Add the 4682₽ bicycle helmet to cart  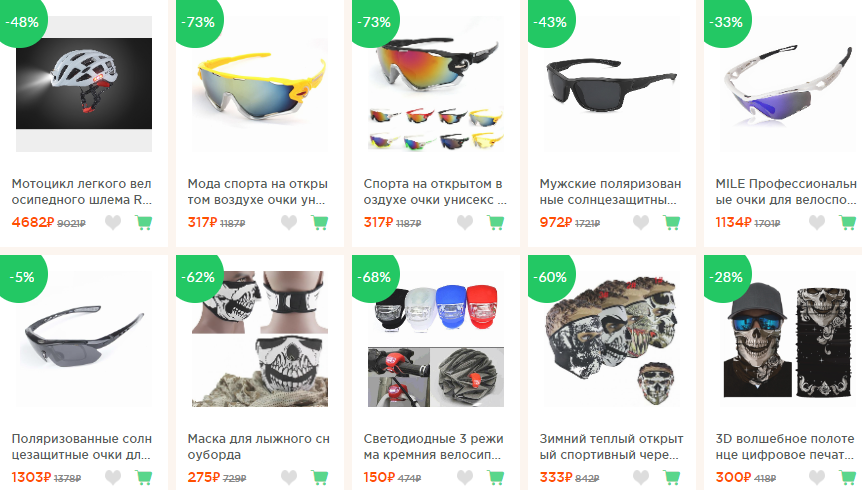pyautogui.click(x=143, y=222)
